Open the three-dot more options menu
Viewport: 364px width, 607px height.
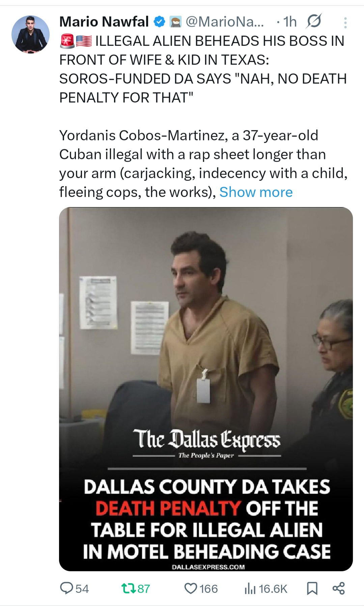point(345,23)
